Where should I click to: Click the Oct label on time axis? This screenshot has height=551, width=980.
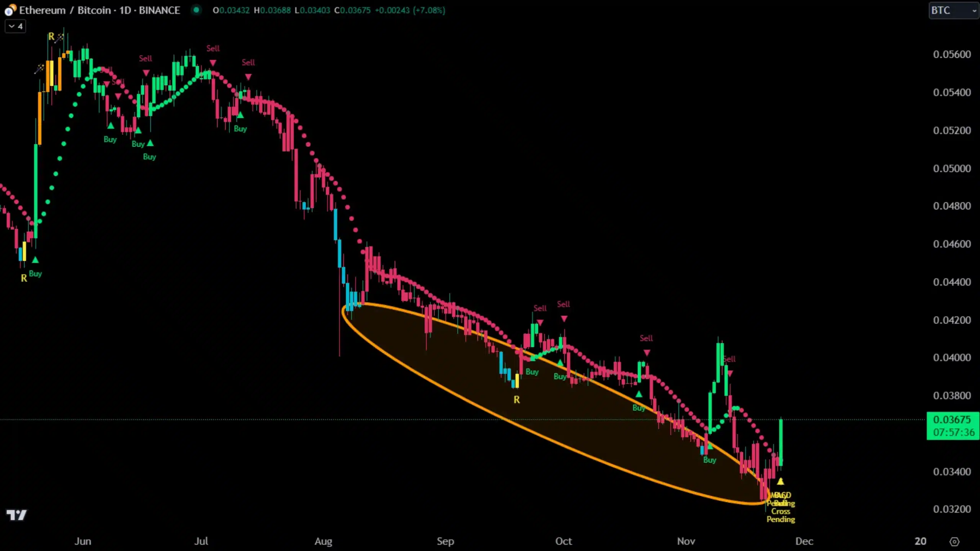563,541
